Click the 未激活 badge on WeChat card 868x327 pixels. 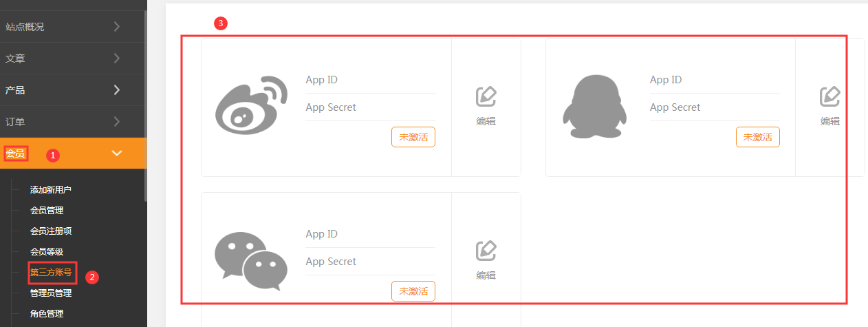coord(413,291)
